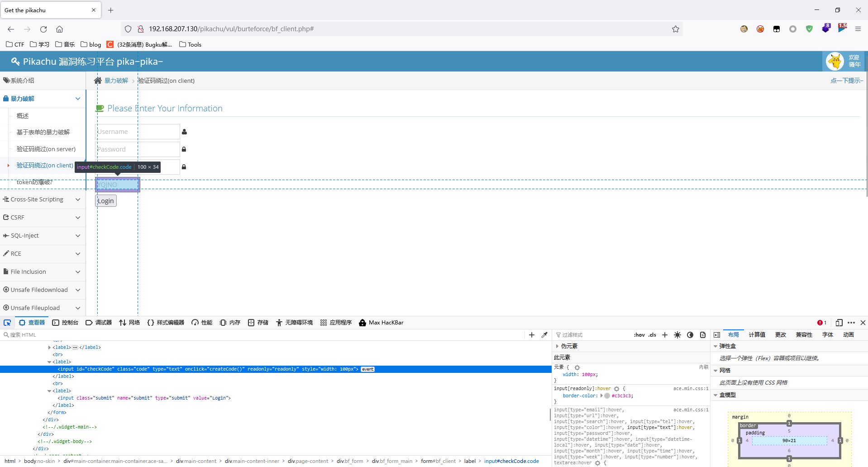Open 验证码绕过(on server) sidebar link
Screen dimensions: 868x467
point(46,149)
